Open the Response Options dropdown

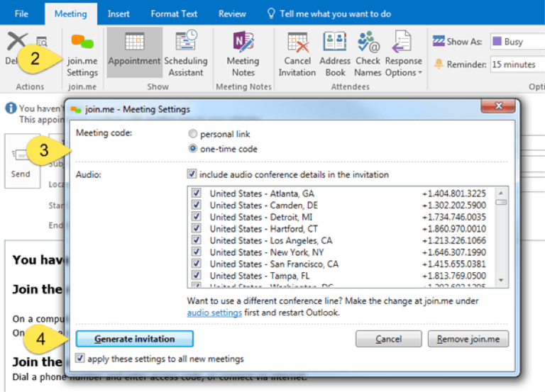click(404, 53)
